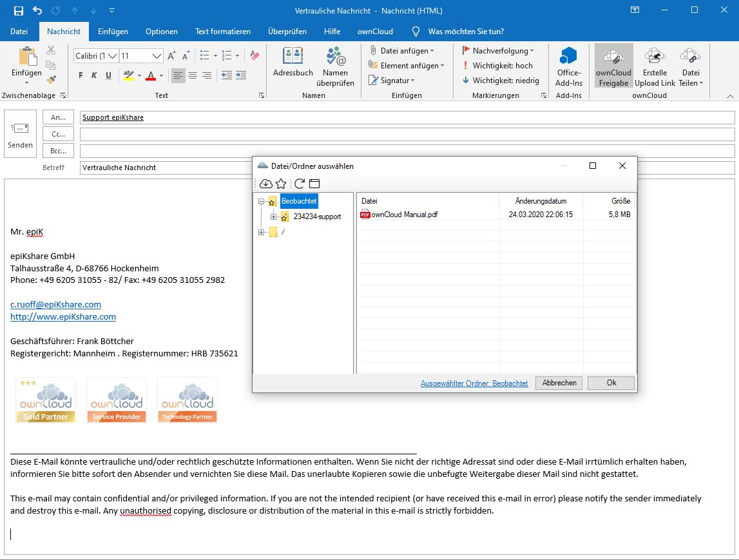Open the numbered list style dropdown arrow
The height and width of the screenshot is (560, 739).
point(237,55)
